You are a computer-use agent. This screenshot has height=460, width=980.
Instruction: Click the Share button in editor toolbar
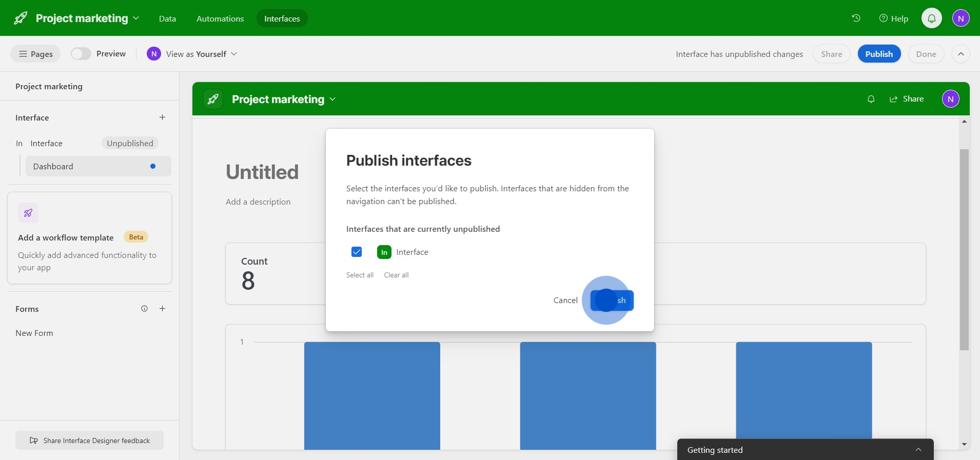831,54
